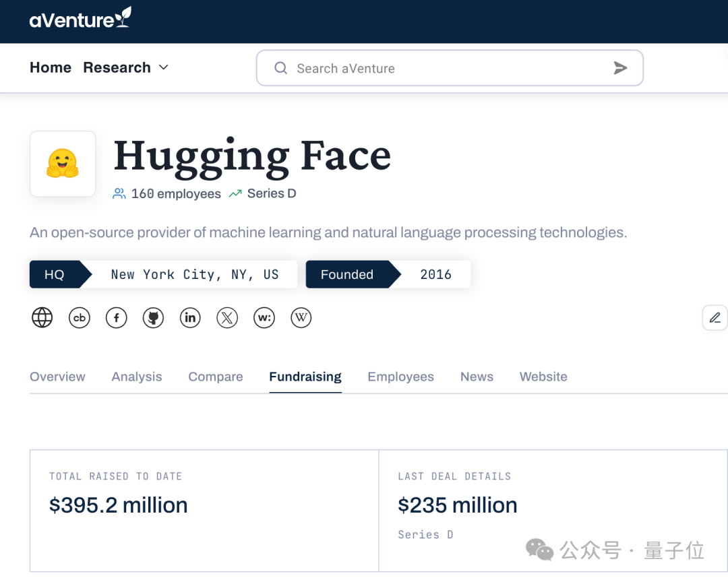Submit search with the arrow icon

pyautogui.click(x=620, y=68)
